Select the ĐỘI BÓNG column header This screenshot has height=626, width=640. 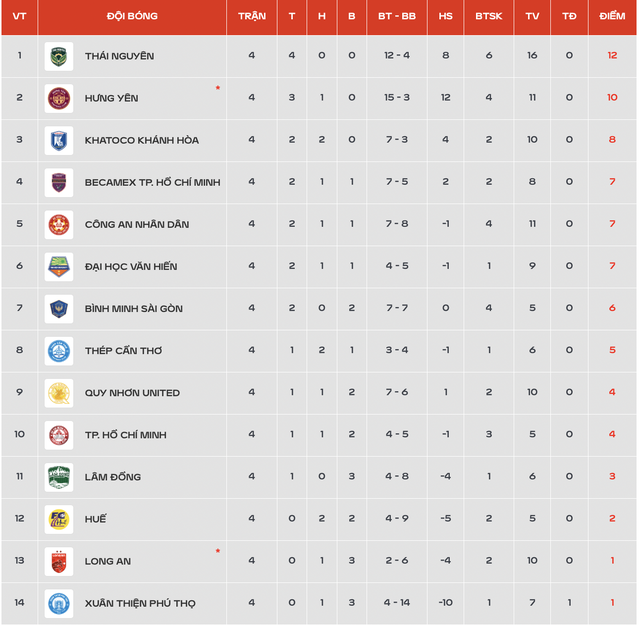(x=132, y=16)
